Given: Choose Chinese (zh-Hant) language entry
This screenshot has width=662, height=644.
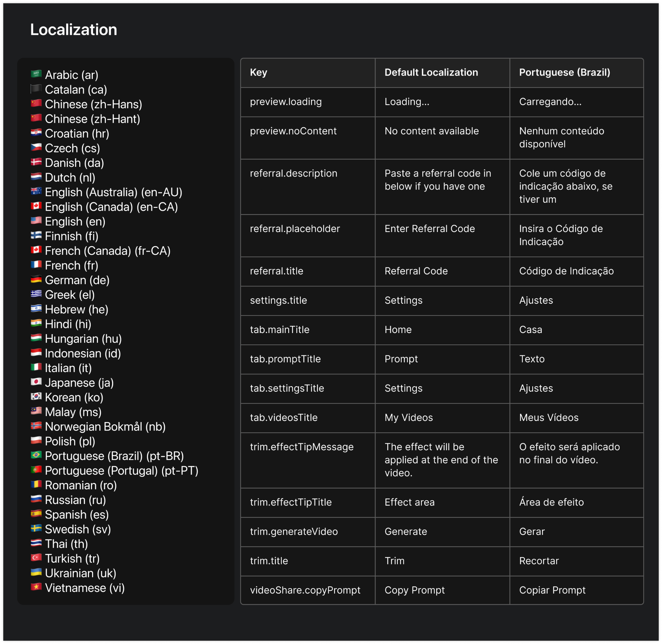Looking at the screenshot, I should pos(92,119).
